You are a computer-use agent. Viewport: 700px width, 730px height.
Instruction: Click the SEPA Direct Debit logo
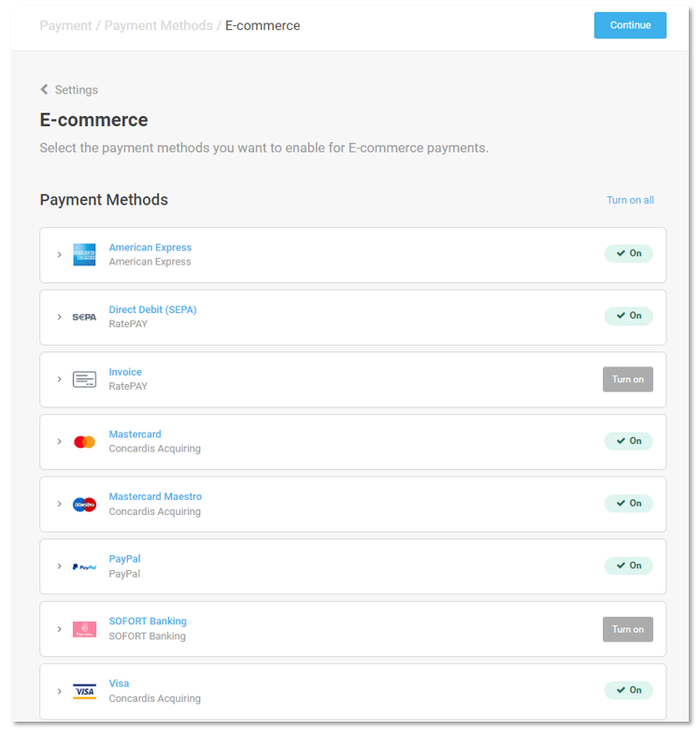(x=84, y=317)
